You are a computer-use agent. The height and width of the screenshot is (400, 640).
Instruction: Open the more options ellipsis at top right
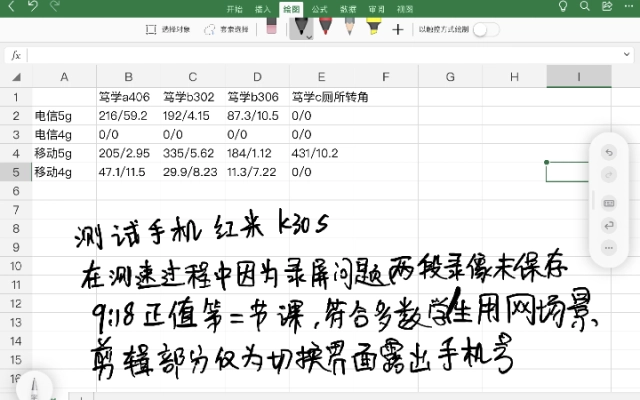(629, 6)
